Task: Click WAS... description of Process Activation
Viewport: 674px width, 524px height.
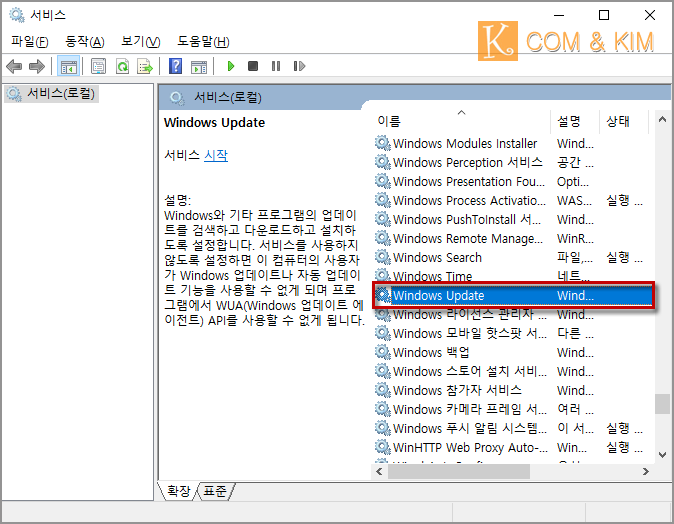Action: click(x=574, y=200)
